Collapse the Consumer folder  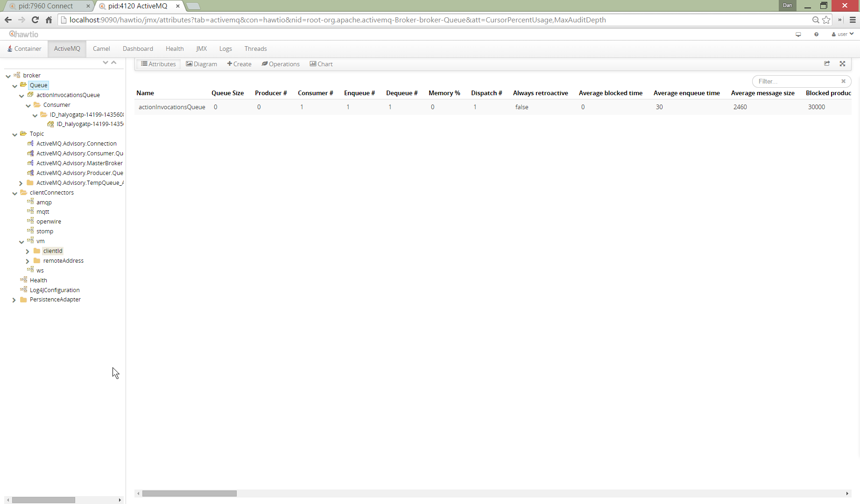pos(28,105)
